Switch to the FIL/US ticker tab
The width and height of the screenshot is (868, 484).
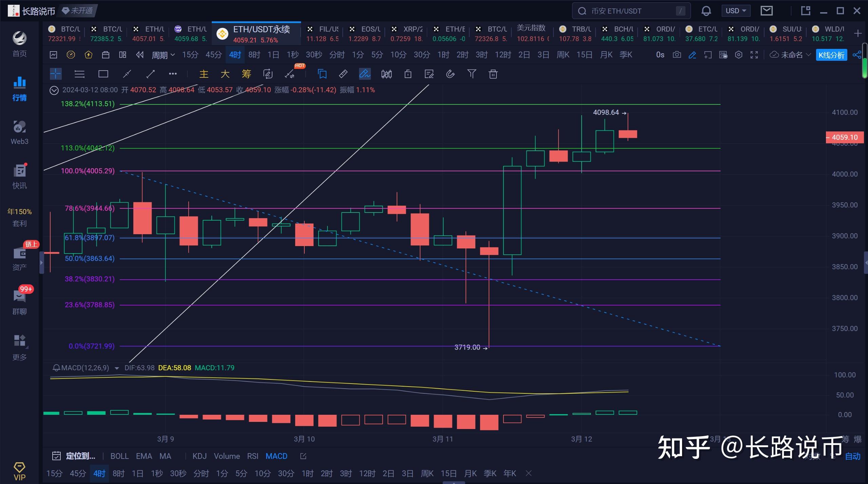pos(322,34)
